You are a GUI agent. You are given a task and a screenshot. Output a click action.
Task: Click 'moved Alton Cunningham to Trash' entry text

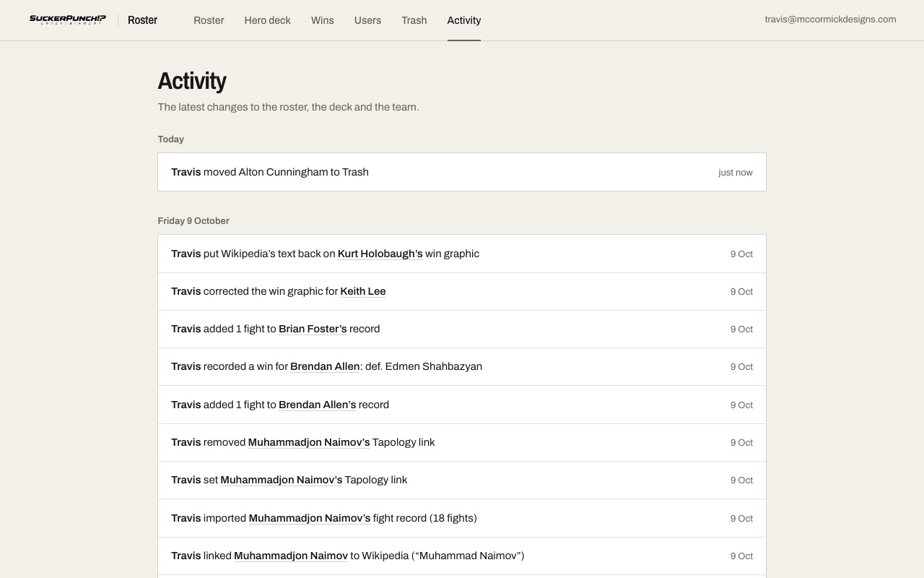pyautogui.click(x=286, y=172)
